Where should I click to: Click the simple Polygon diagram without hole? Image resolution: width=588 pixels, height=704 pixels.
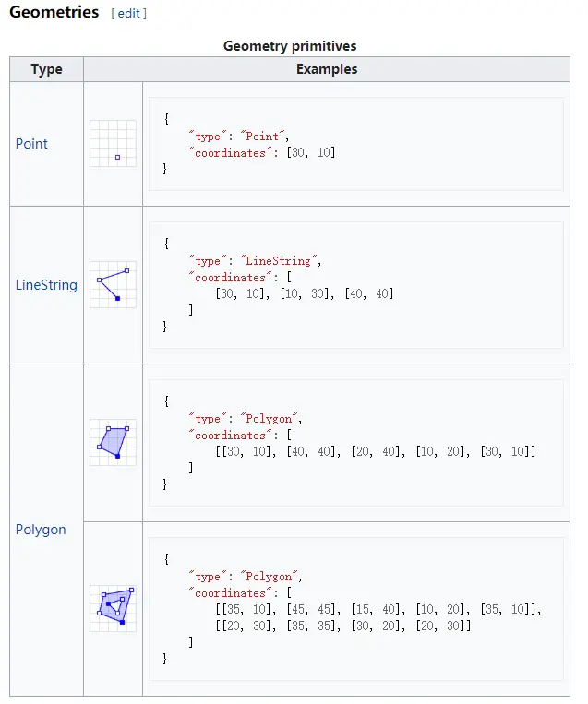(x=113, y=442)
